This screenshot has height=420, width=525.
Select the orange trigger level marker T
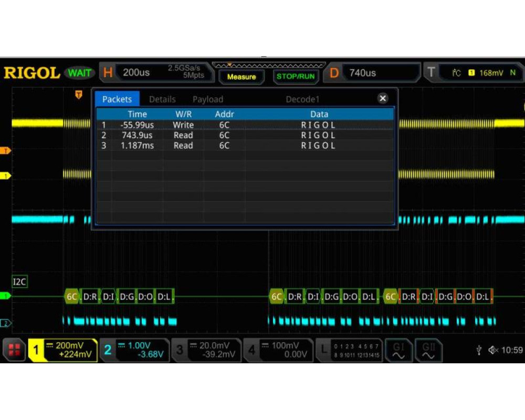[5, 151]
